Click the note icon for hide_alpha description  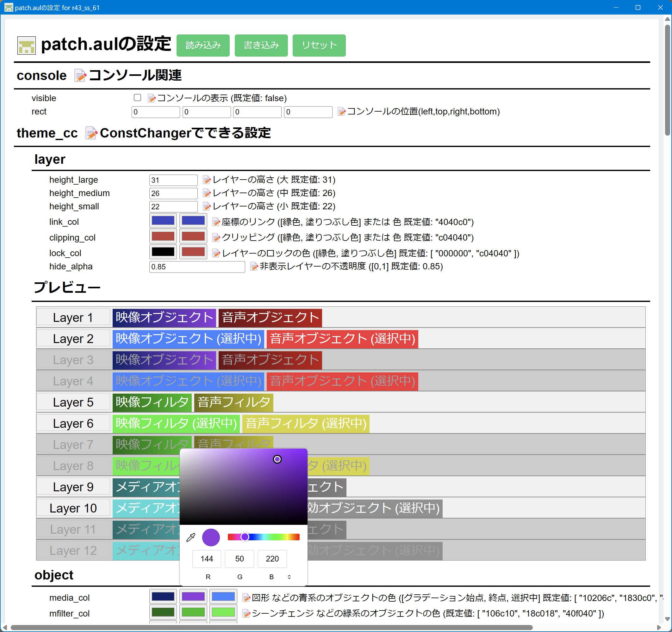click(254, 267)
